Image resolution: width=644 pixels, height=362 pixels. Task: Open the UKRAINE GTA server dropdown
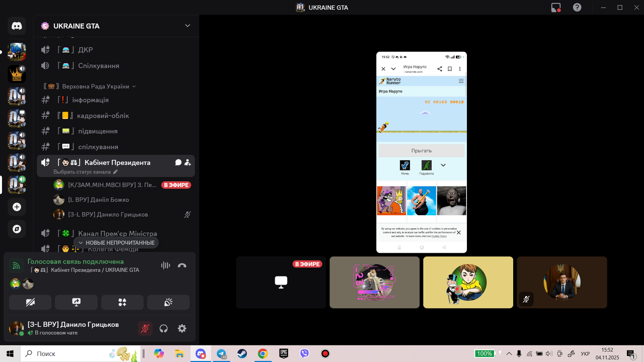pyautogui.click(x=188, y=26)
